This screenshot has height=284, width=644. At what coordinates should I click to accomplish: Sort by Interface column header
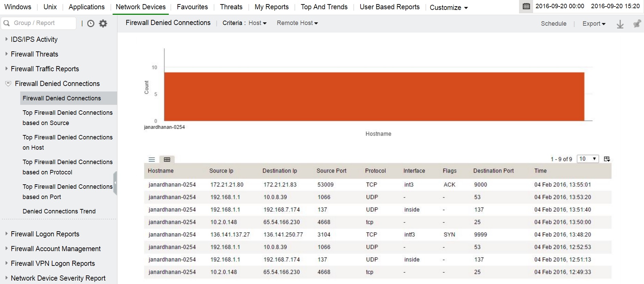[414, 171]
